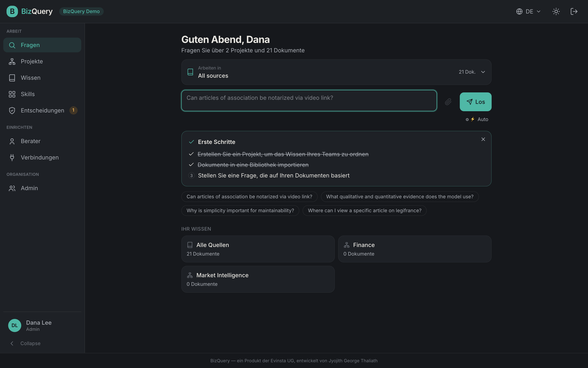This screenshot has height=368, width=588.
Task: Open Skills in the sidebar
Action: (42, 94)
